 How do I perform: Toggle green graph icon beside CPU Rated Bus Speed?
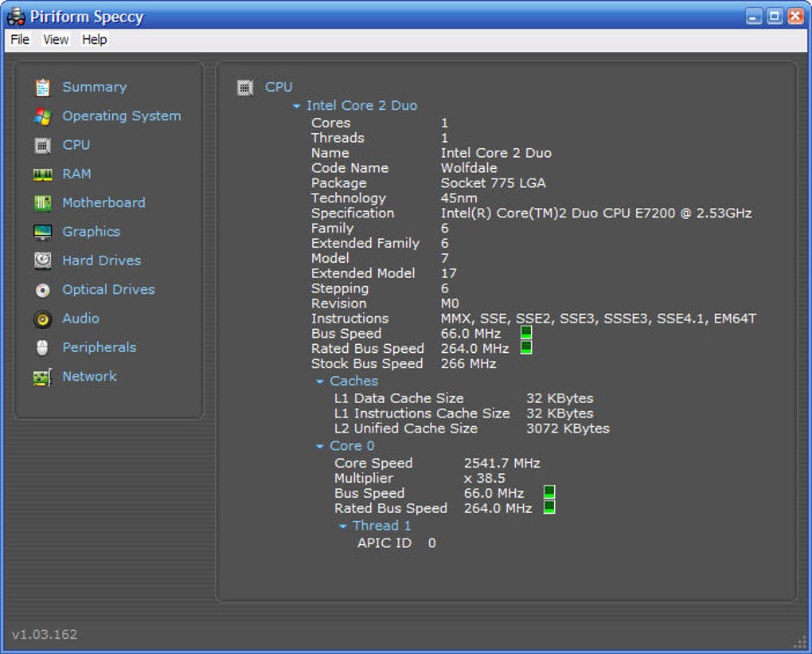point(526,347)
